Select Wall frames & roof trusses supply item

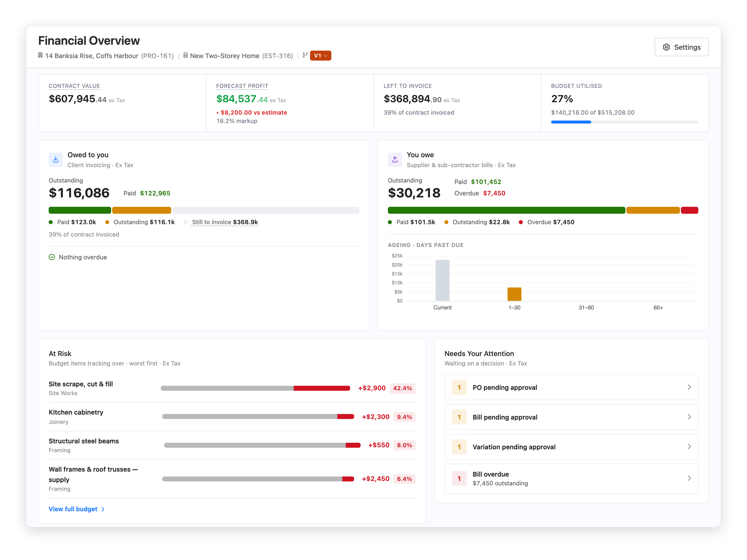[232, 478]
